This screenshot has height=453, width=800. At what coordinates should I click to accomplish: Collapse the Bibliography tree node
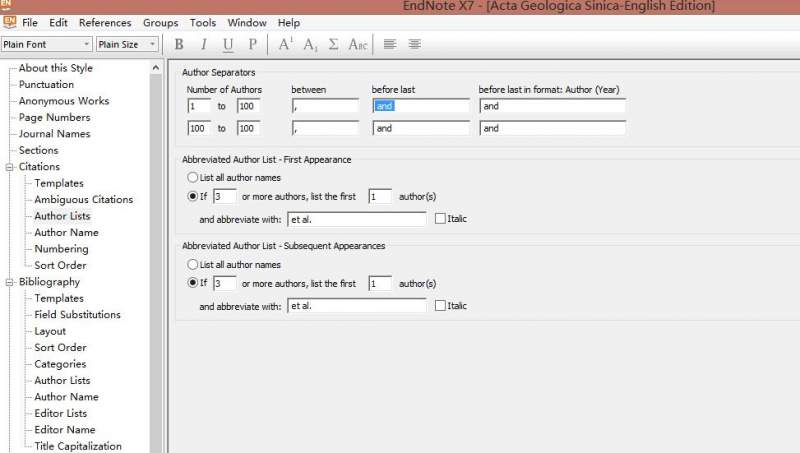coord(9,282)
